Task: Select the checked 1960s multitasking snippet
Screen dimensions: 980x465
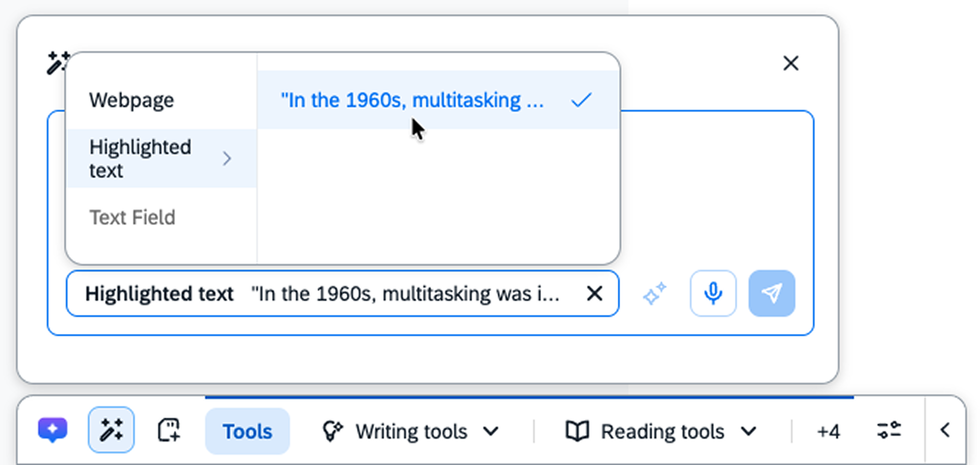Action: (412, 100)
